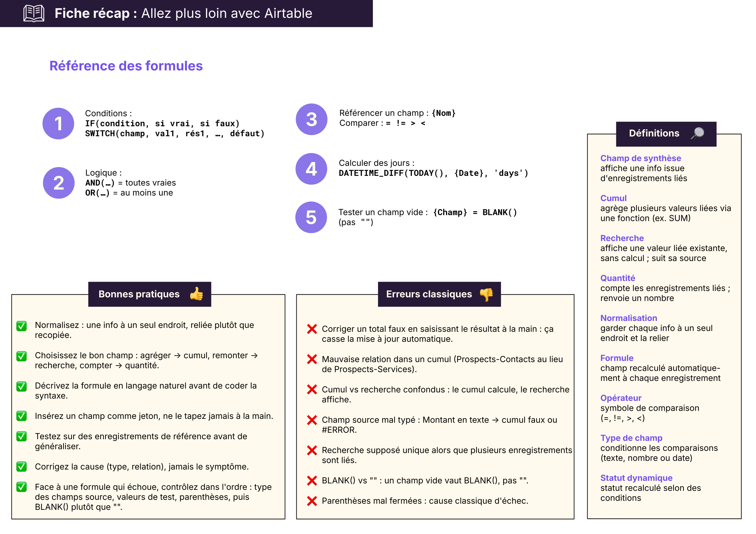The width and height of the screenshot is (756, 534).
Task: Click the red cross beside 'Cumul vs recherche confondus'
Action: point(312,390)
